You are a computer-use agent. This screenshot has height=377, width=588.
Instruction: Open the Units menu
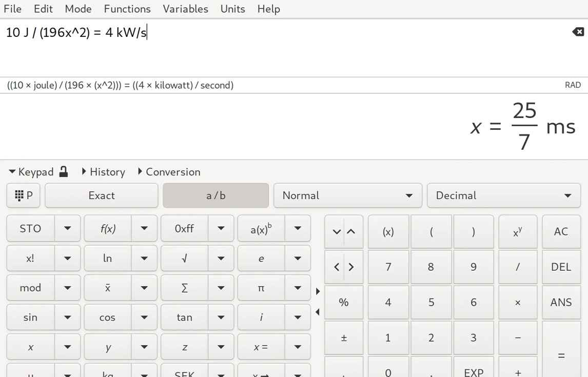(x=232, y=9)
